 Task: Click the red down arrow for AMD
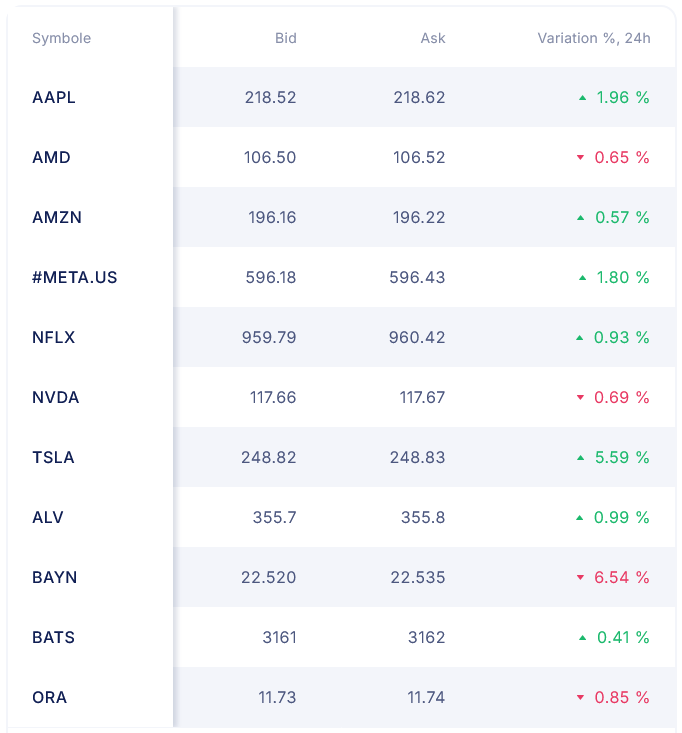click(x=580, y=158)
